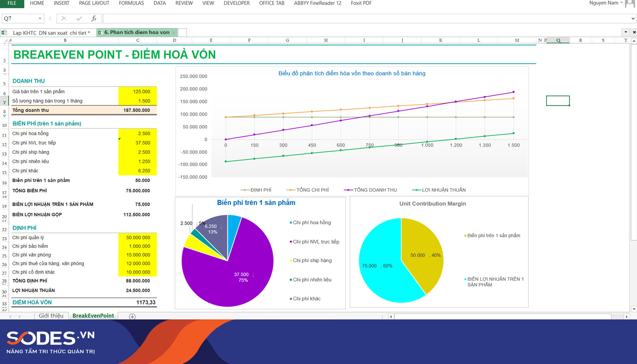This screenshot has width=637, height=364.
Task: Expand the formula bar with the chevron
Action: pos(633,19)
